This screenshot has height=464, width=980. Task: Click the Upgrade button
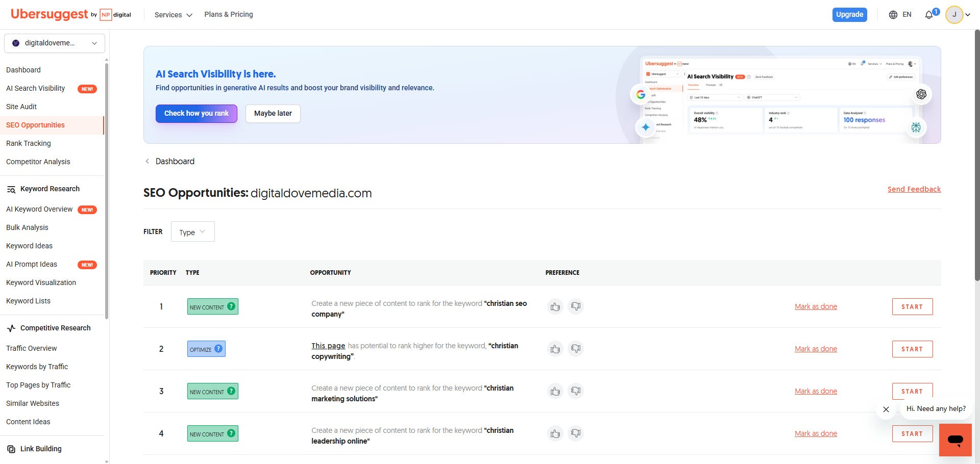pyautogui.click(x=850, y=15)
